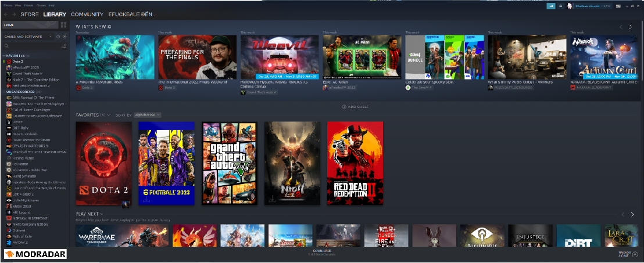Open the Games and Software dropdown

click(x=28, y=37)
